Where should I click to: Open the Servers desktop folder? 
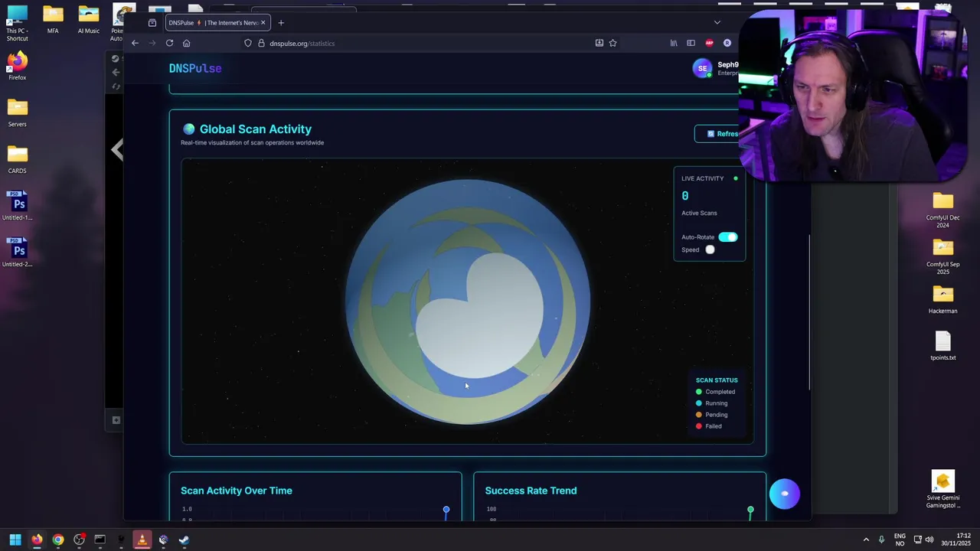[17, 113]
